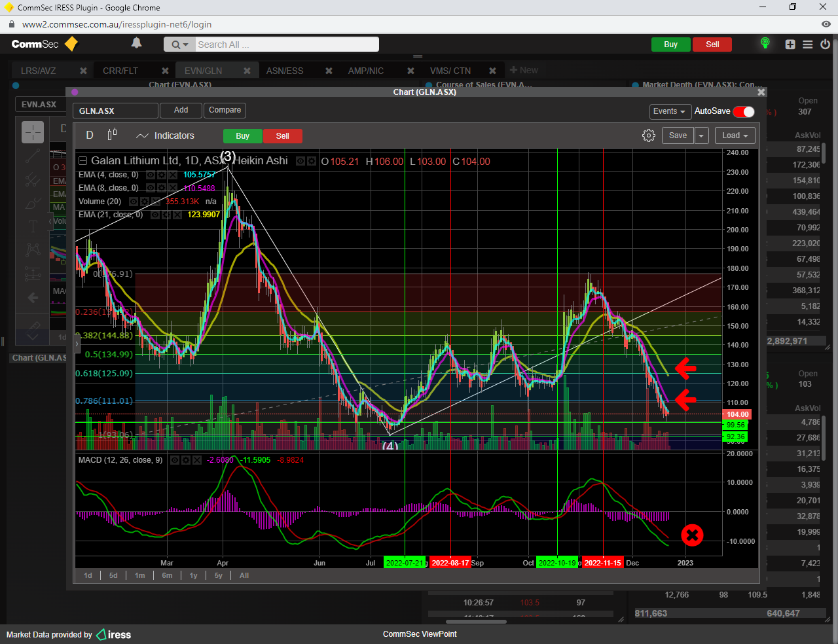This screenshot has width=838, height=644.
Task: Open the search type dropdown
Action: [x=179, y=45]
